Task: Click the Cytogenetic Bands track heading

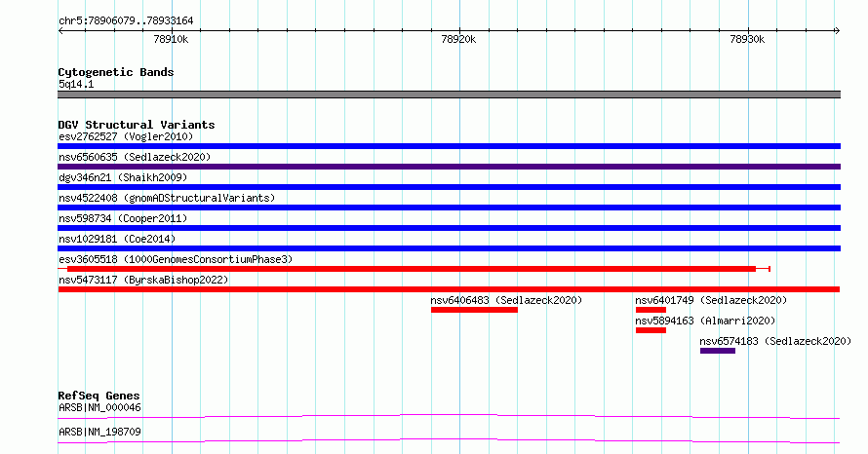Action: click(116, 72)
